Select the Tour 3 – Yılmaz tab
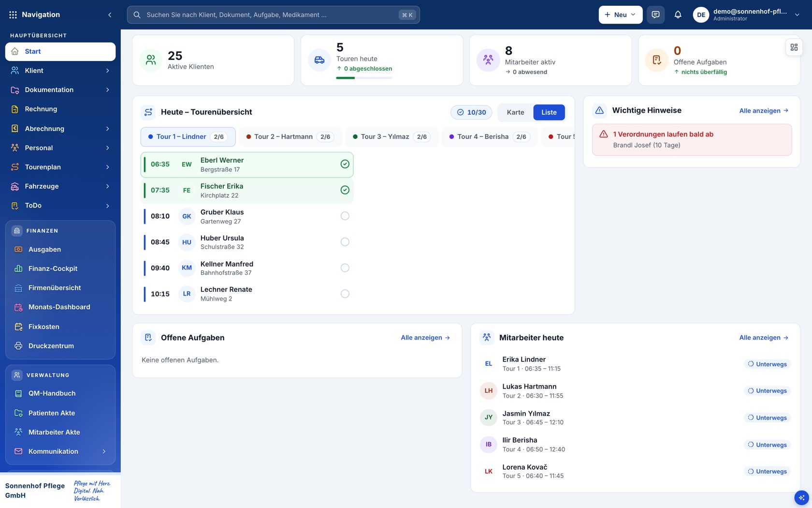 pos(391,137)
